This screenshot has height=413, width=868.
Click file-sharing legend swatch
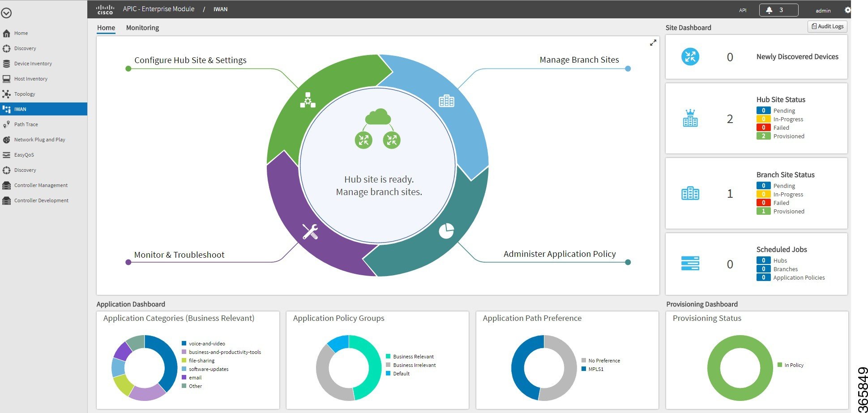point(184,360)
